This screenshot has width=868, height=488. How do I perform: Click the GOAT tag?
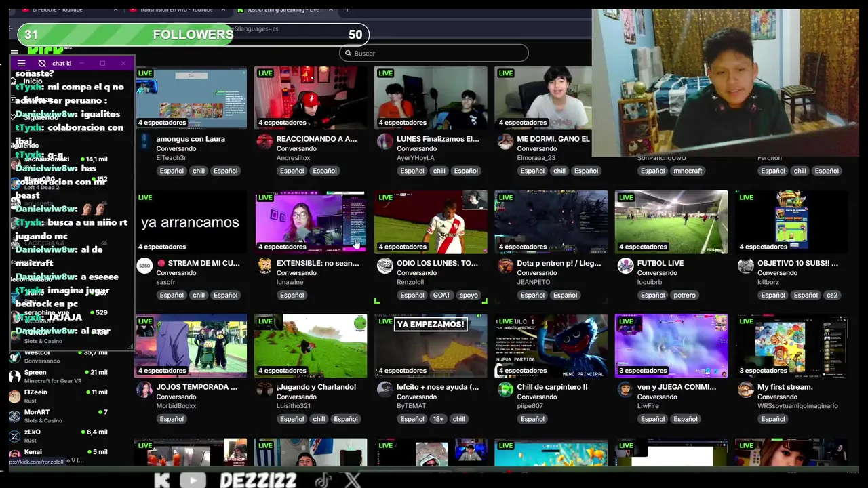(x=441, y=295)
